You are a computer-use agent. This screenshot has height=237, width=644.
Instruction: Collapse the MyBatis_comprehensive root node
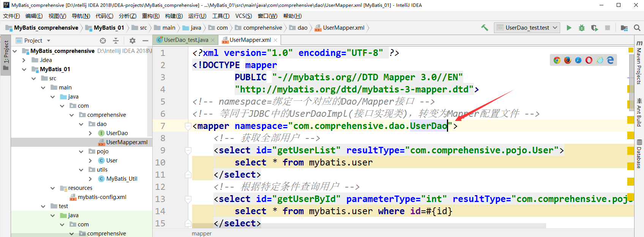(x=15, y=51)
